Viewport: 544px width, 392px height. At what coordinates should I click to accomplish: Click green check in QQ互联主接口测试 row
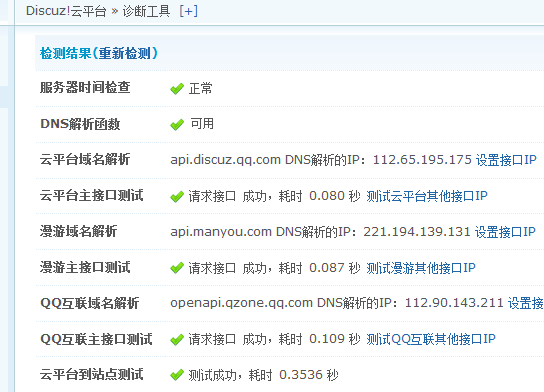[x=177, y=340]
